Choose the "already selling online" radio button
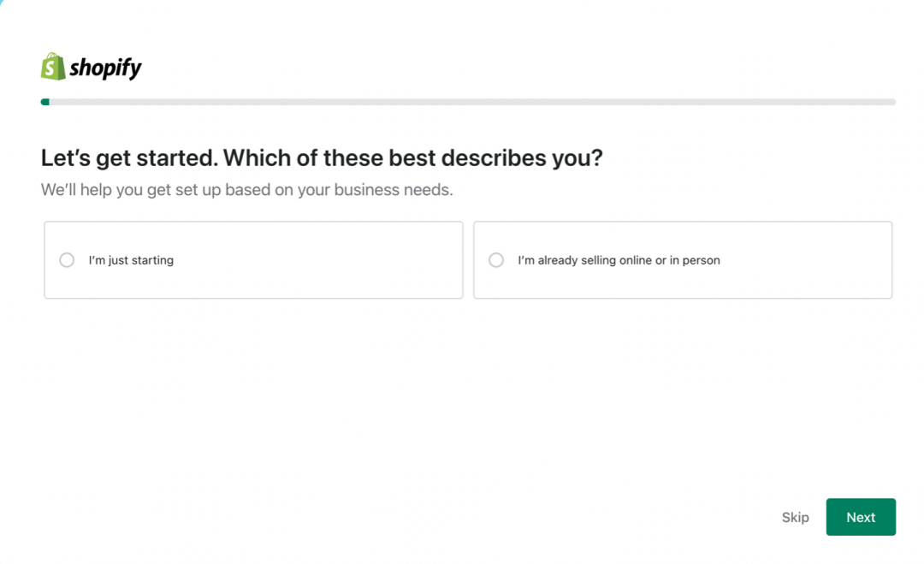Screen dimensions: 924x564 point(496,260)
